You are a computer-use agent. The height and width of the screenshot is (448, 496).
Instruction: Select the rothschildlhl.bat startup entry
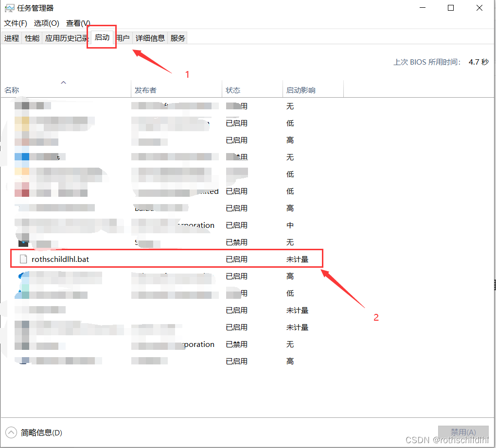pyautogui.click(x=61, y=258)
